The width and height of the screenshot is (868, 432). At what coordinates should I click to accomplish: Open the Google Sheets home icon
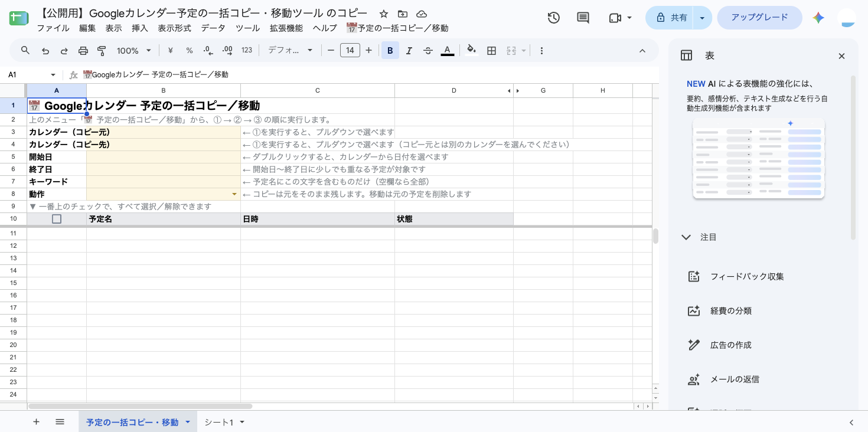[19, 18]
